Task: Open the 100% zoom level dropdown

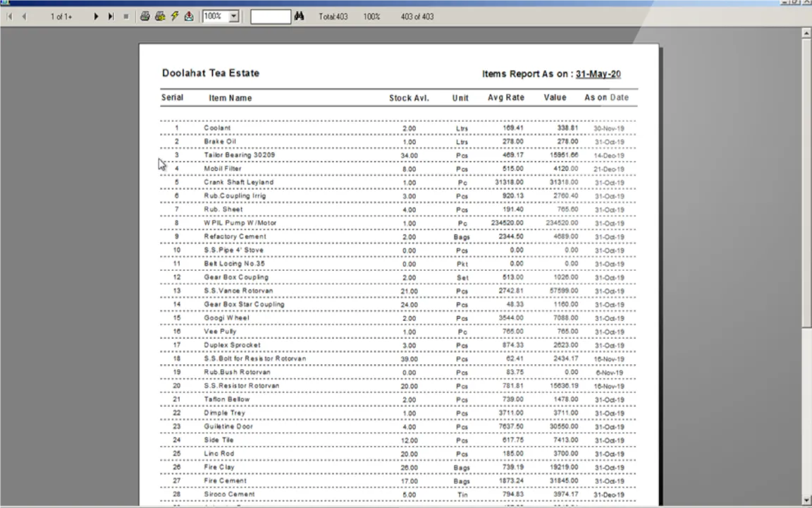Action: pyautogui.click(x=233, y=17)
